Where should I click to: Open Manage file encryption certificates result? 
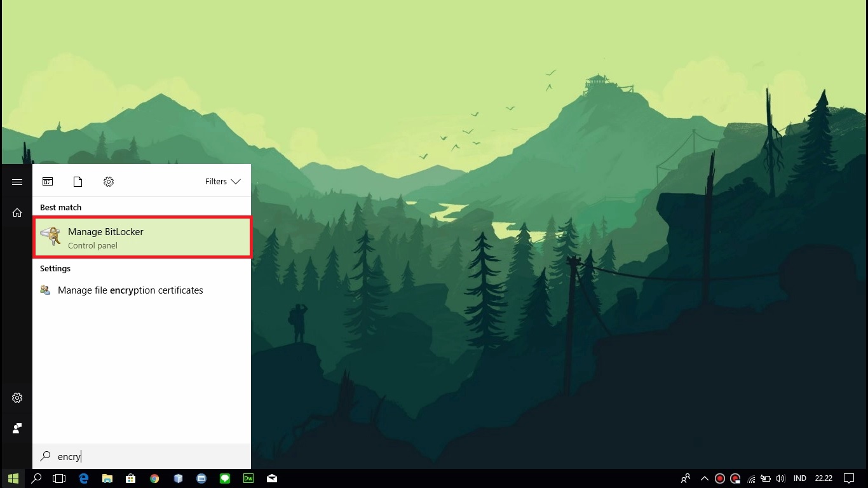point(142,290)
